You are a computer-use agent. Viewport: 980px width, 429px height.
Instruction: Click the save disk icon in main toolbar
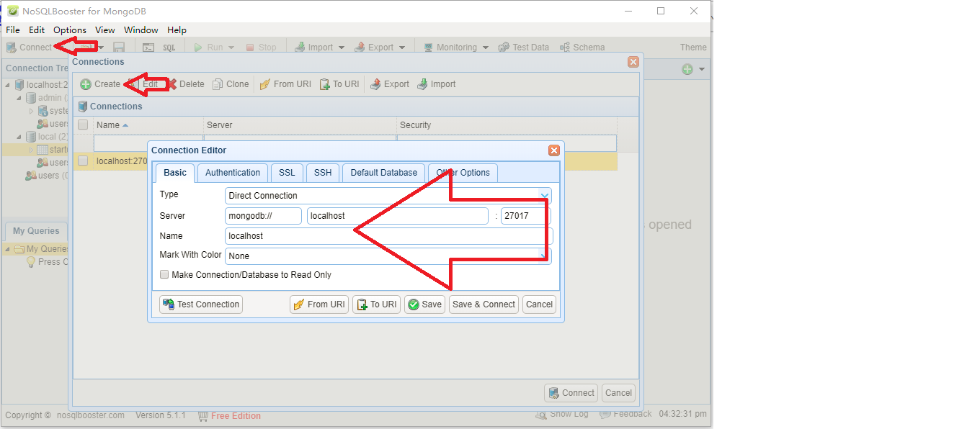click(119, 48)
